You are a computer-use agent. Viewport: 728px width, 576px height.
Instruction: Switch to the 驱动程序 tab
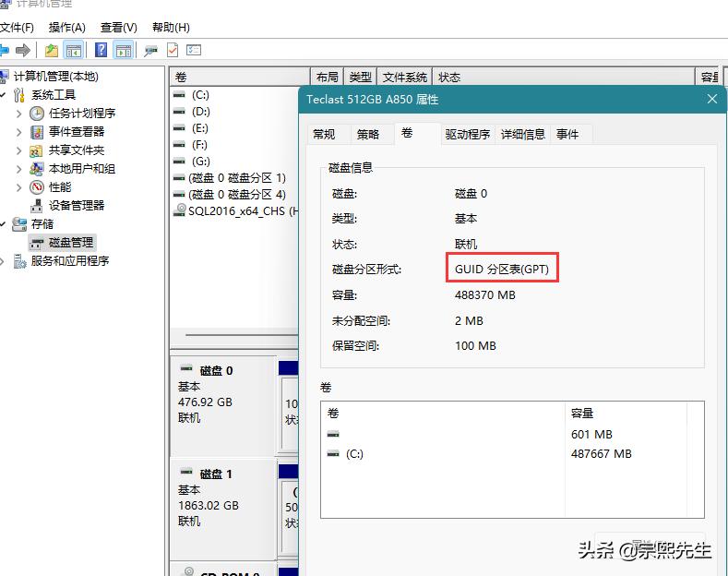coord(468,134)
